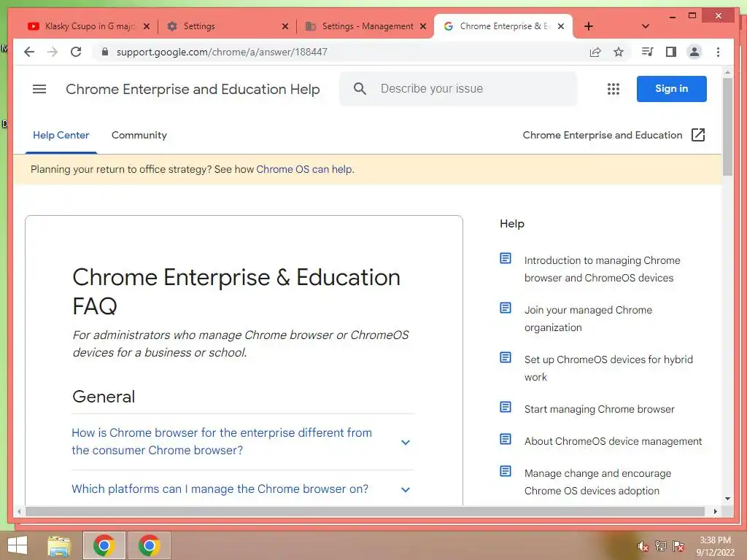Go back to the previous page
747x560 pixels.
click(x=29, y=52)
